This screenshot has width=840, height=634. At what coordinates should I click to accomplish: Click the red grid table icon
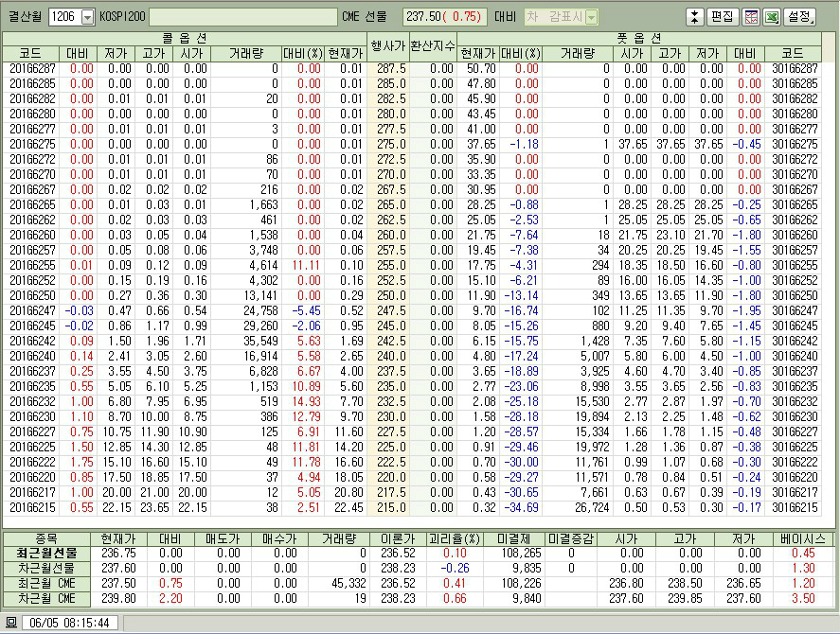coord(751,17)
